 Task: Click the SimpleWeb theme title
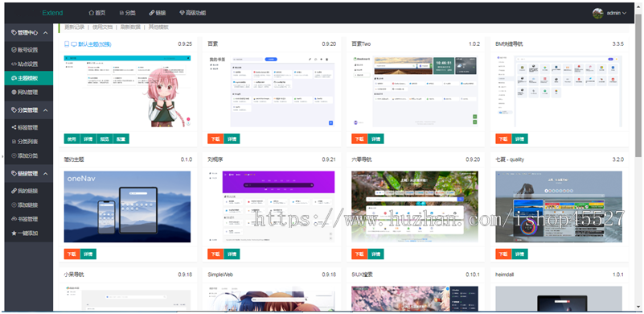pos(220,275)
